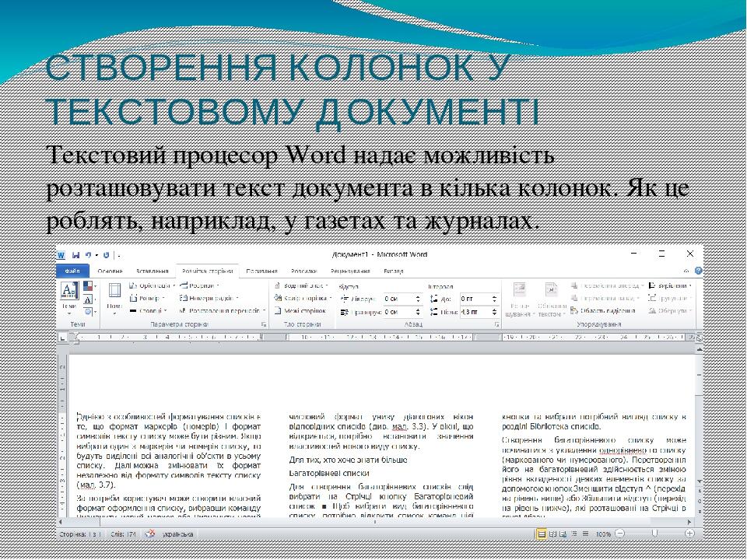This screenshot has width=747, height=560.
Task: Open Paragraph (Абзац) dialog launcher
Action: point(496,324)
